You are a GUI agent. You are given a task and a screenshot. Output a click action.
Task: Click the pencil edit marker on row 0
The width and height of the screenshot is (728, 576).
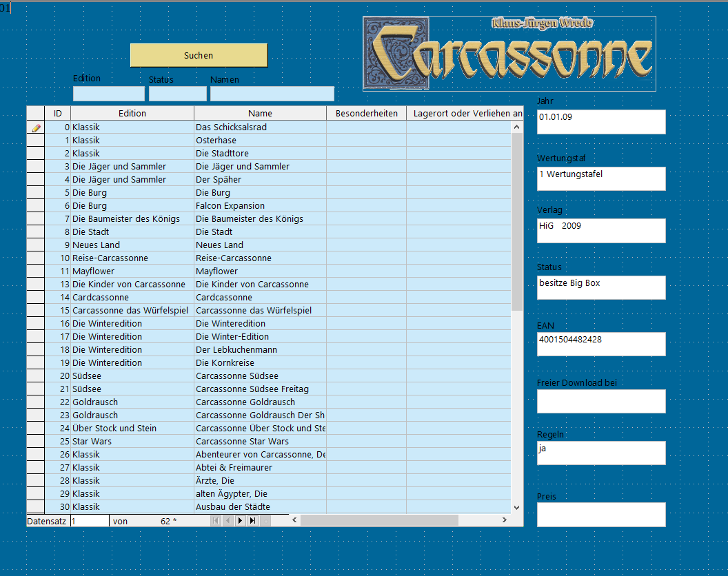36,127
